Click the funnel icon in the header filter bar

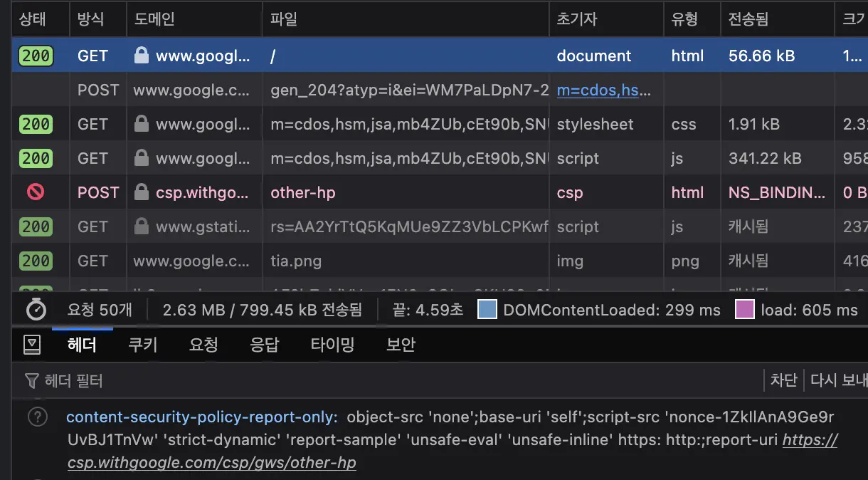(31, 380)
